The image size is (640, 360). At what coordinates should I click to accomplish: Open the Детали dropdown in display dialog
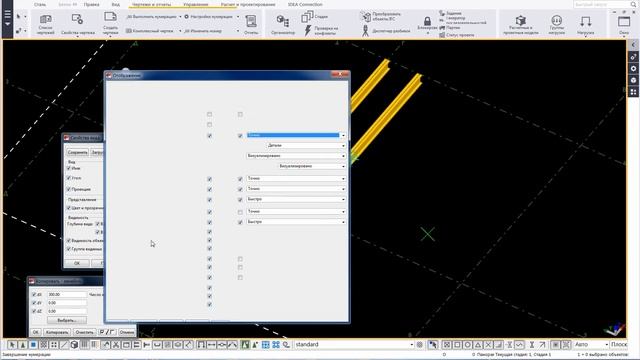coord(307,145)
